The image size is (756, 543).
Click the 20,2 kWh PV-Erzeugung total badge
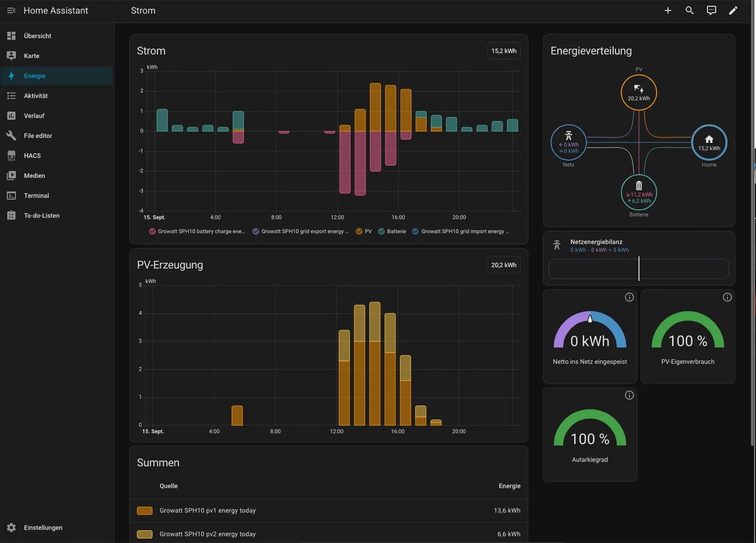point(504,265)
